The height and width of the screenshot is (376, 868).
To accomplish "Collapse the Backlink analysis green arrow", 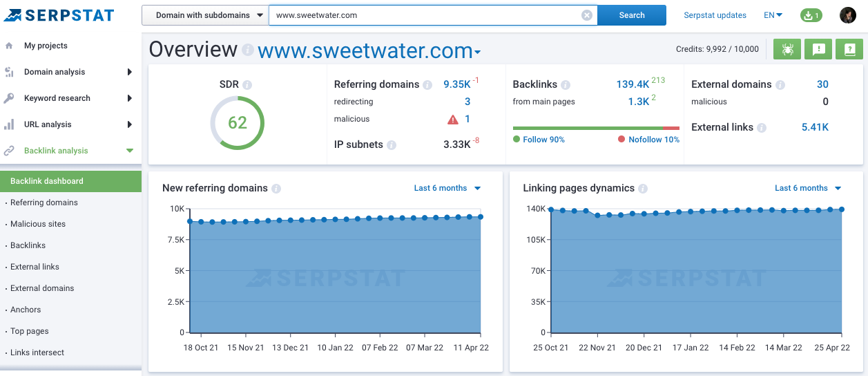I will 129,151.
